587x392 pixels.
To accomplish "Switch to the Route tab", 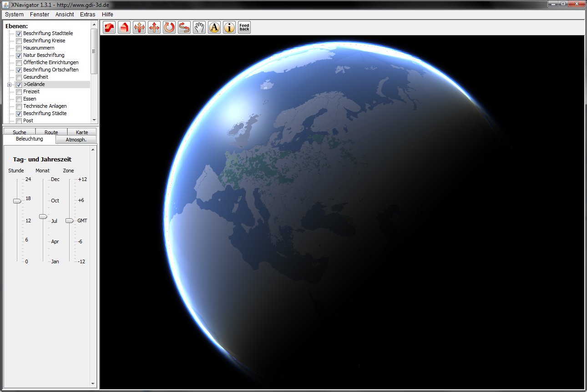I will [51, 132].
